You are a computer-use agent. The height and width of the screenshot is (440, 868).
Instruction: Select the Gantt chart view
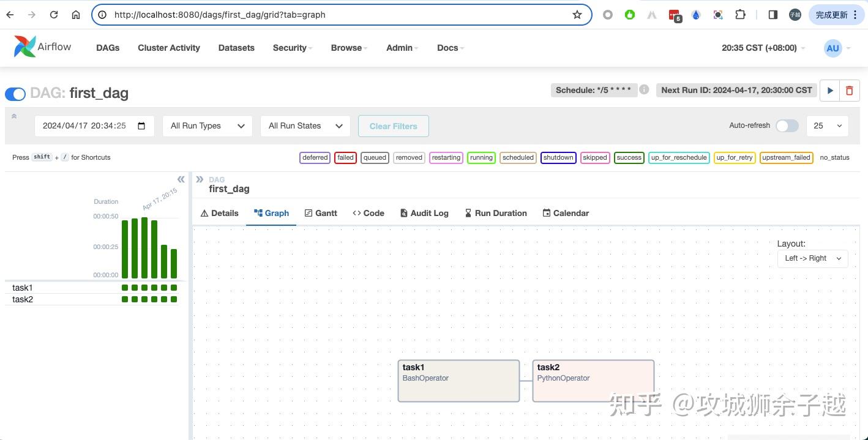[321, 213]
